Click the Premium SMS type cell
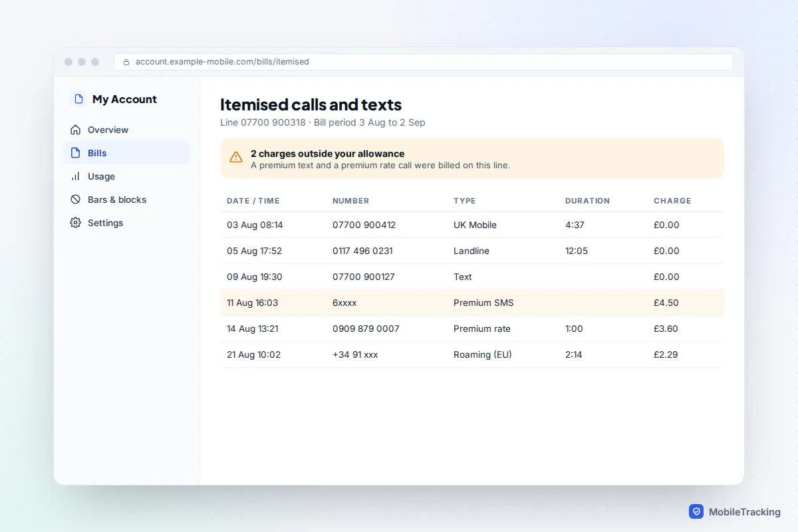 (483, 303)
